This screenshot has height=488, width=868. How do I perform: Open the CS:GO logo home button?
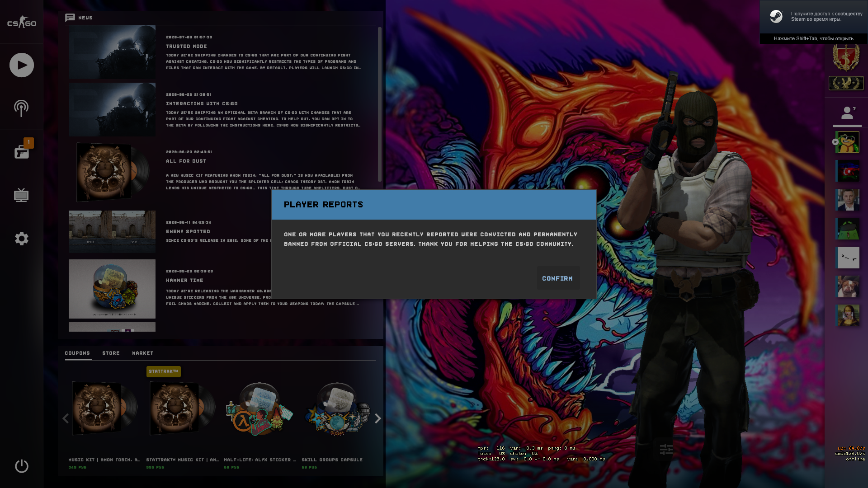tap(21, 22)
